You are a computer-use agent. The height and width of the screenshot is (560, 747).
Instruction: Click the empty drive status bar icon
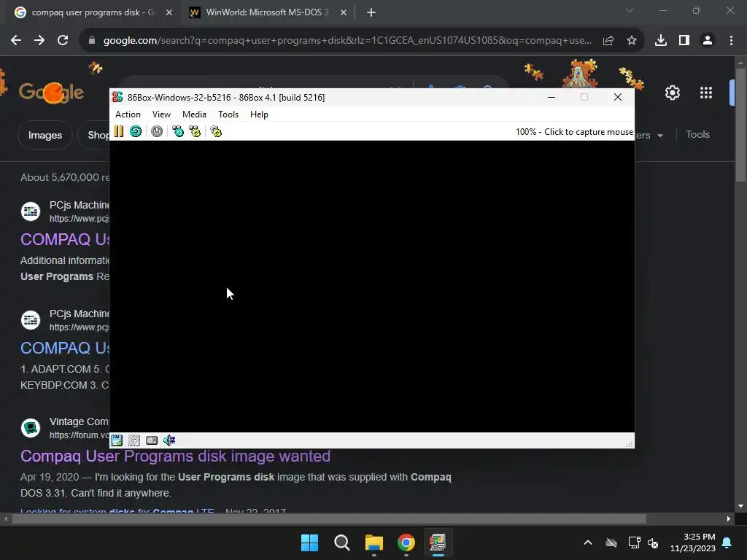pos(134,440)
